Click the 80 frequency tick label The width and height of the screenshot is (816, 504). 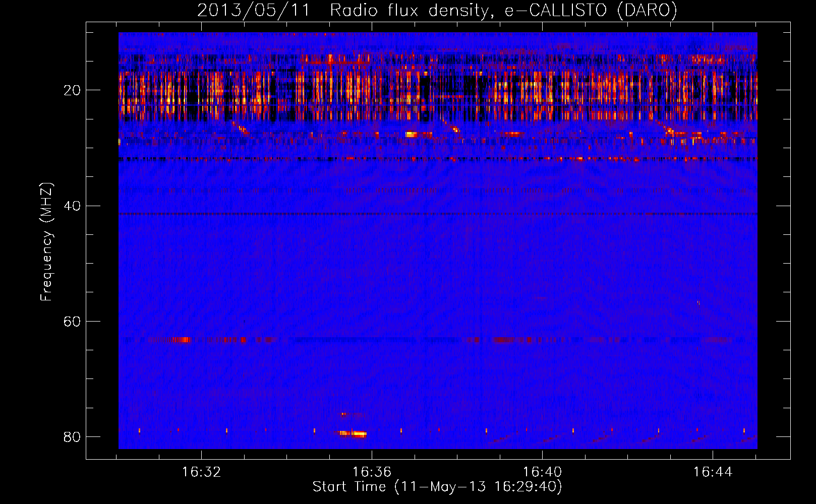coord(72,437)
